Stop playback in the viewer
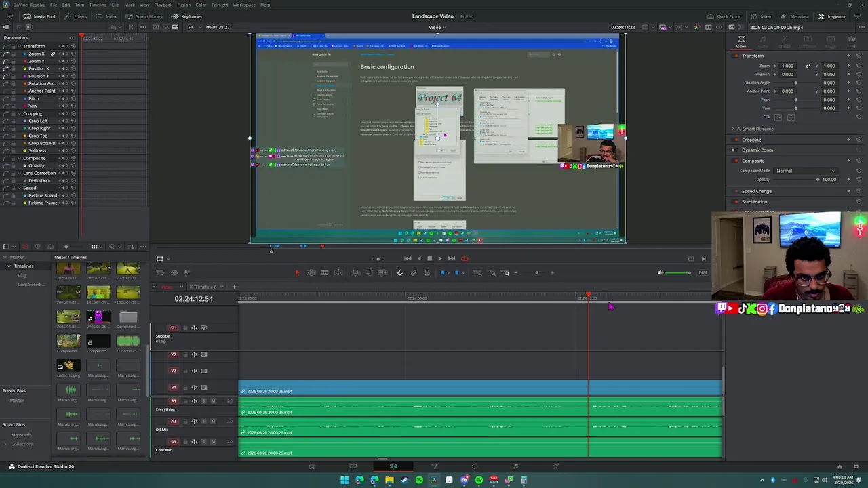The height and width of the screenshot is (488, 868). [429, 258]
